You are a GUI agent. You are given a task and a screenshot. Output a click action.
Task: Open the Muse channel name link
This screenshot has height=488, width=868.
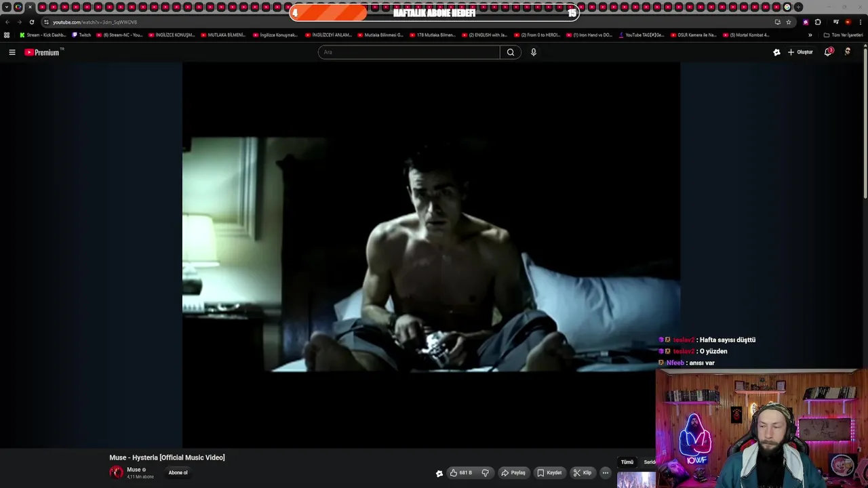tap(134, 470)
